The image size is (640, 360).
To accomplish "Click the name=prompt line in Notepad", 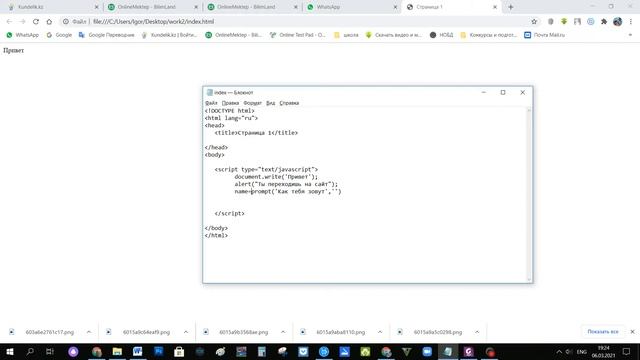I will pyautogui.click(x=288, y=191).
